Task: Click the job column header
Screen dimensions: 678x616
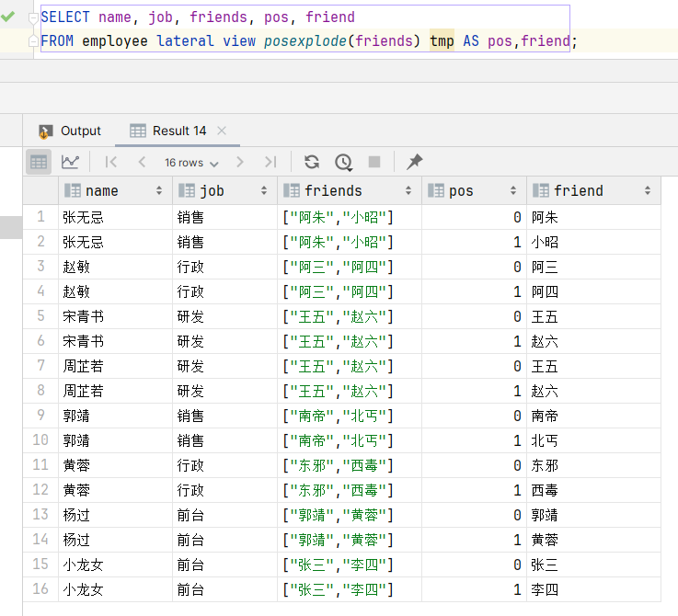Action: pyautogui.click(x=224, y=190)
